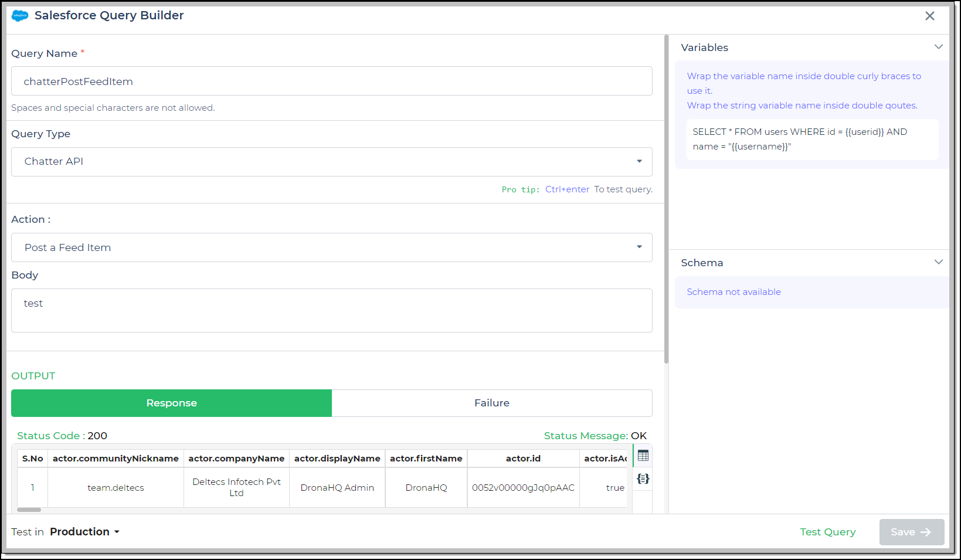The image size is (961, 560).
Task: Select the Response output tab
Action: pyautogui.click(x=171, y=403)
